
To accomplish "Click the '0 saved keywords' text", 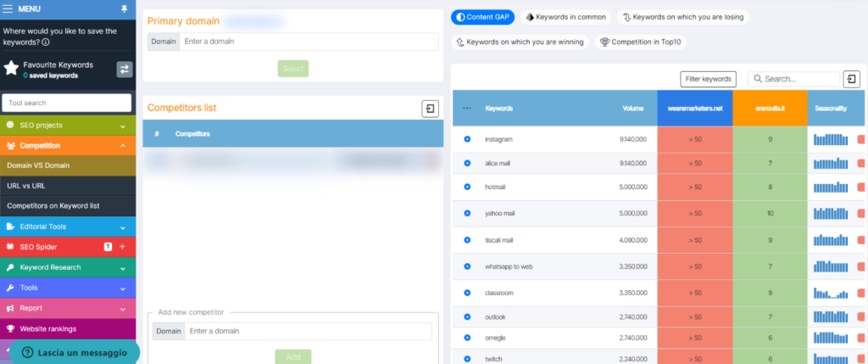I will 50,76.
